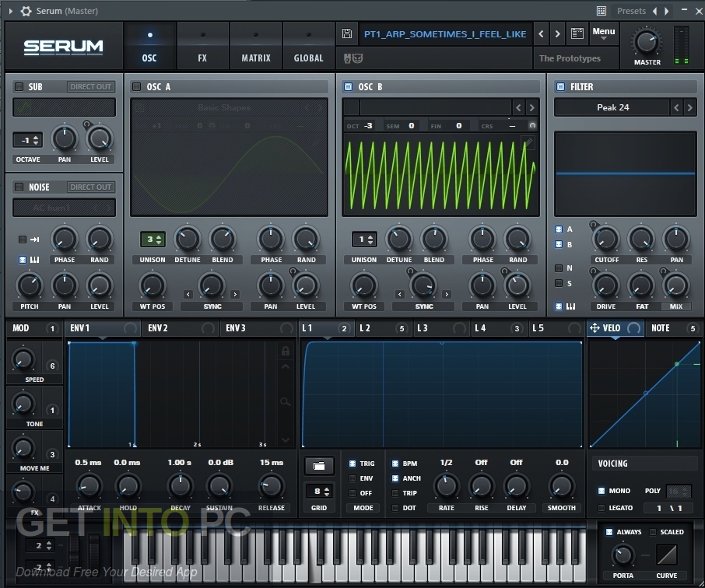Image resolution: width=705 pixels, height=588 pixels.
Task: Click the porta CURVE shape box
Action: click(x=666, y=555)
